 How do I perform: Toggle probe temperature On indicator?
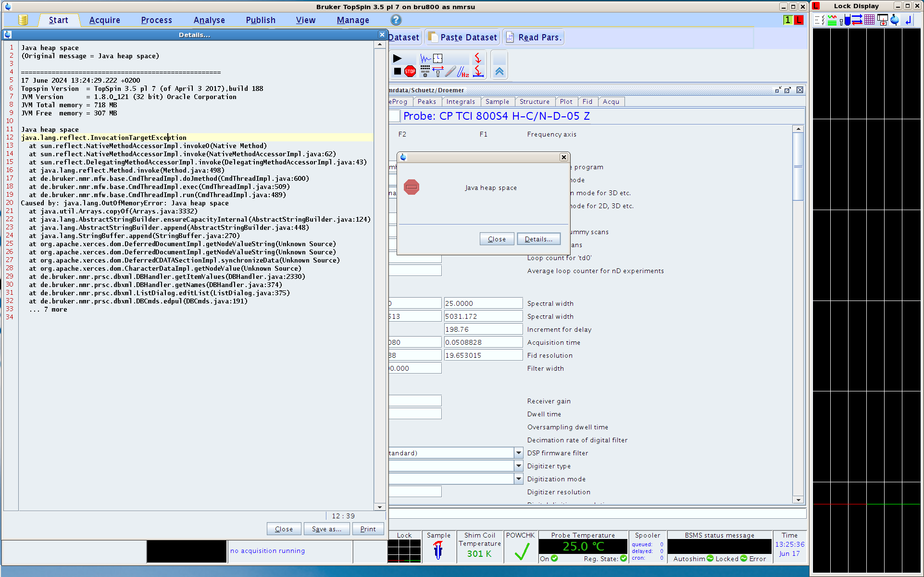click(554, 558)
